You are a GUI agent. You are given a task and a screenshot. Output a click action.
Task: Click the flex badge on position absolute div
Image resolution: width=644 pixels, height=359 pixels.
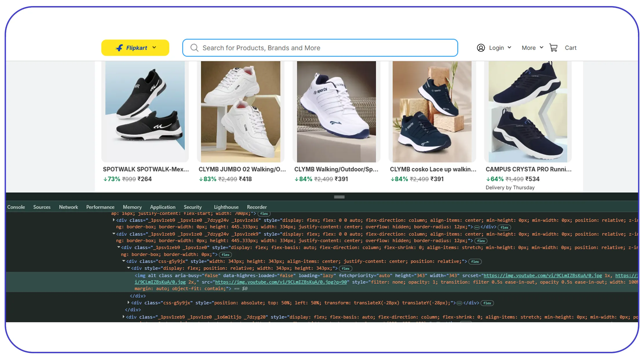tap(487, 303)
